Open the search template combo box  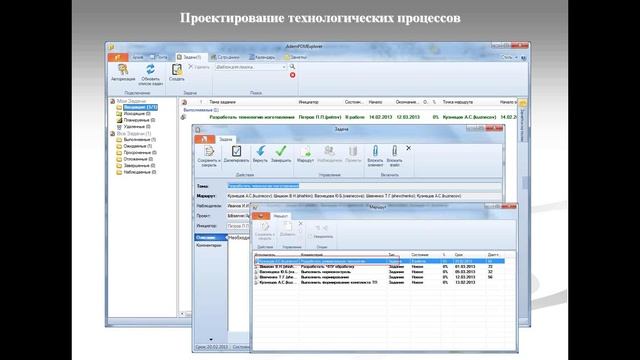tap(251, 67)
